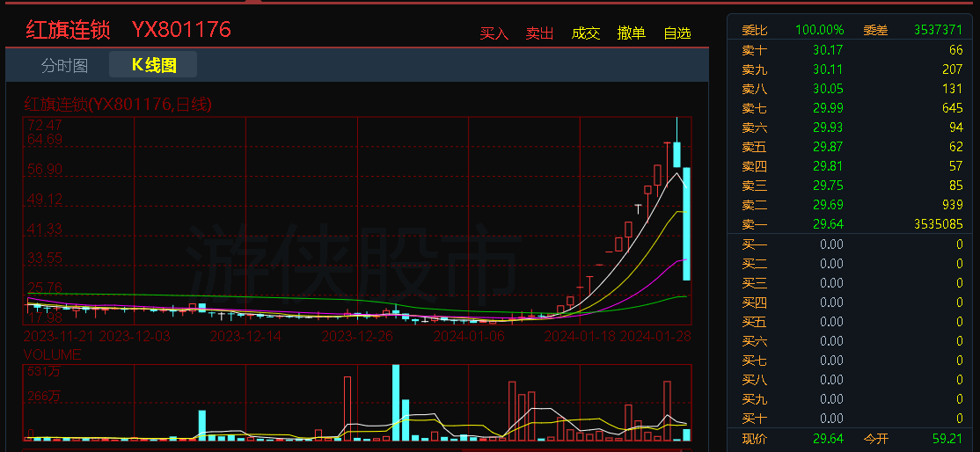Select the 买十 bid row

pos(852,419)
